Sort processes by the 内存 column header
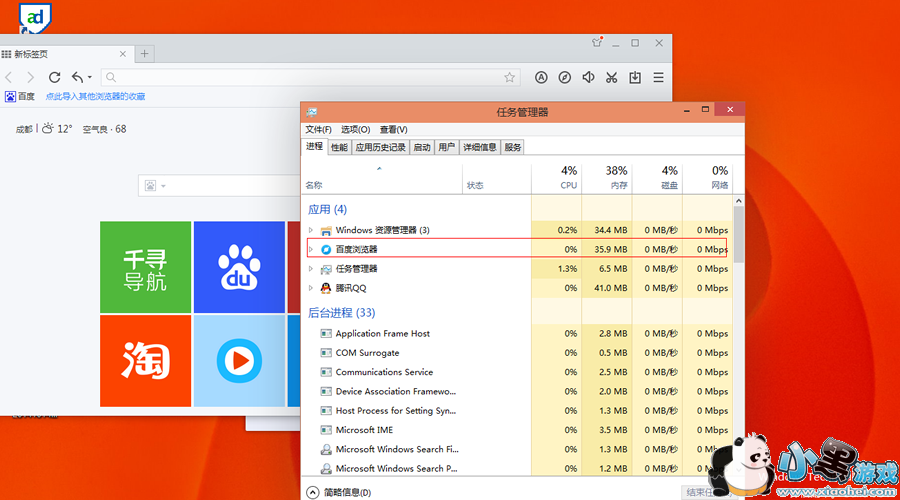 click(618, 185)
